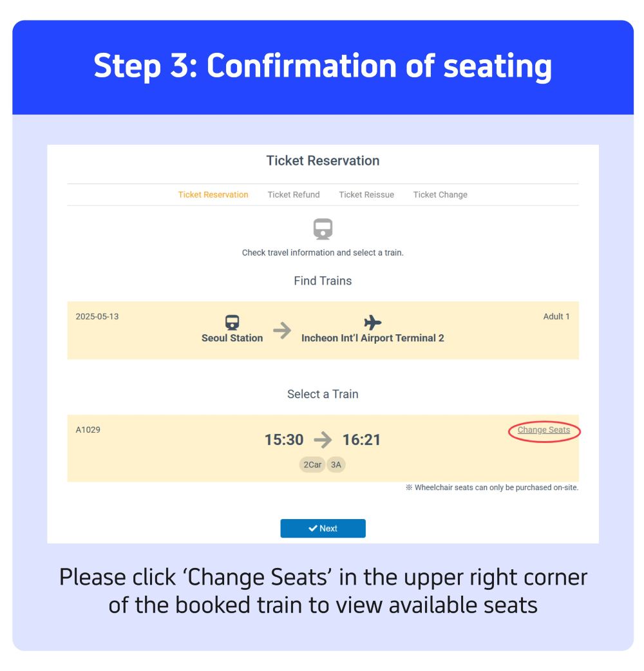Click the checkmark icon on Next button
This screenshot has height=671, width=644.
312,527
